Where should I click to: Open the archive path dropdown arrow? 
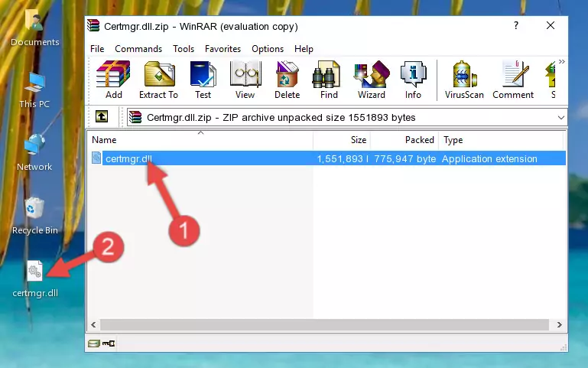(560, 117)
